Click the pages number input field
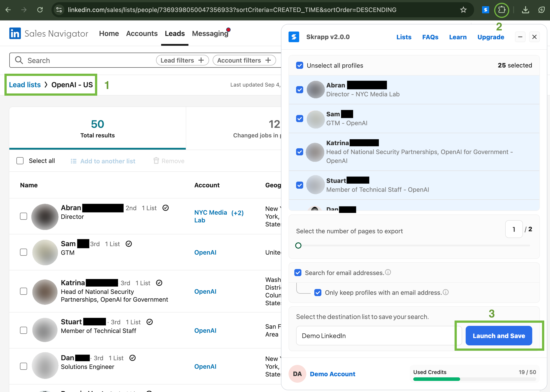Screen dimensions: 550x392 (x=514, y=229)
